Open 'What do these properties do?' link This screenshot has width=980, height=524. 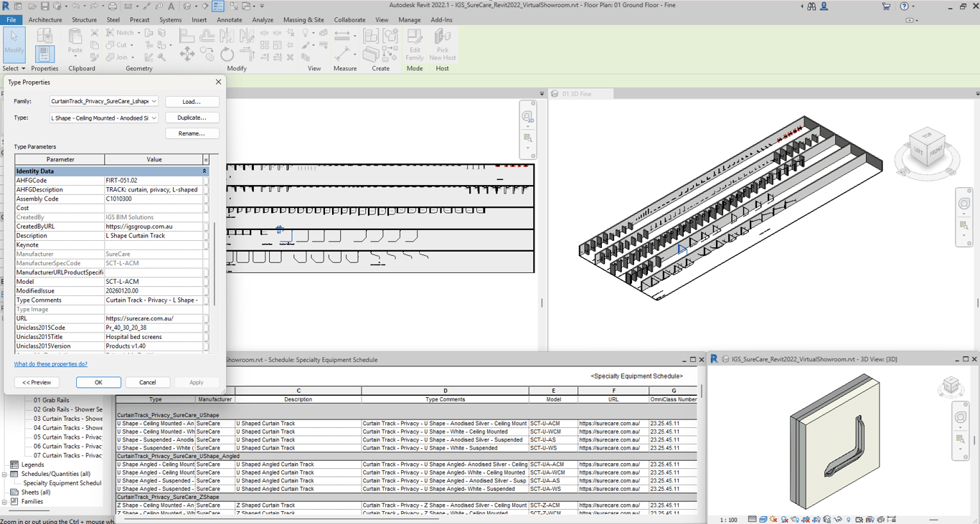[x=51, y=364]
